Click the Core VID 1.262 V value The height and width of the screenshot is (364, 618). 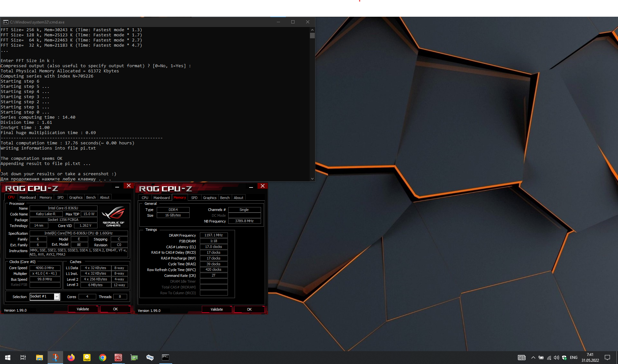tap(86, 226)
